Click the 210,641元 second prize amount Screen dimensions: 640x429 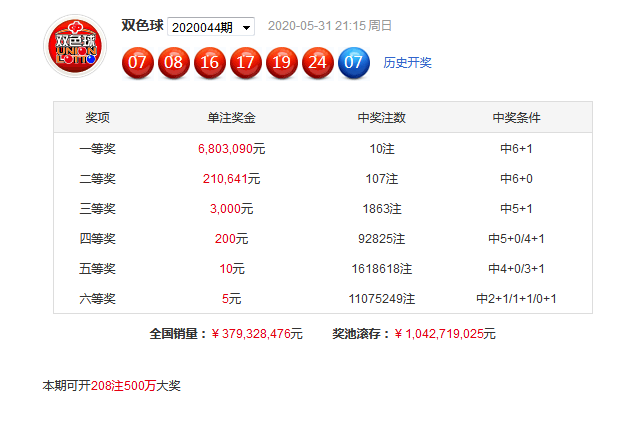point(231,178)
